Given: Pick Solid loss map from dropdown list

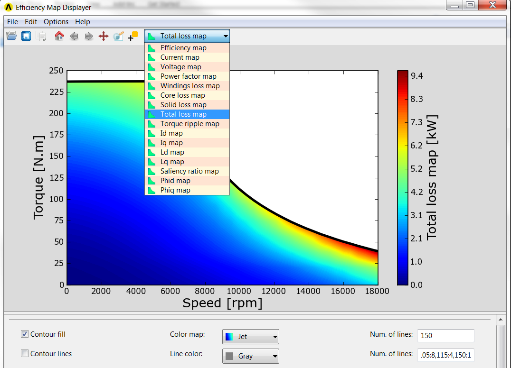Looking at the screenshot, I should pyautogui.click(x=187, y=105).
